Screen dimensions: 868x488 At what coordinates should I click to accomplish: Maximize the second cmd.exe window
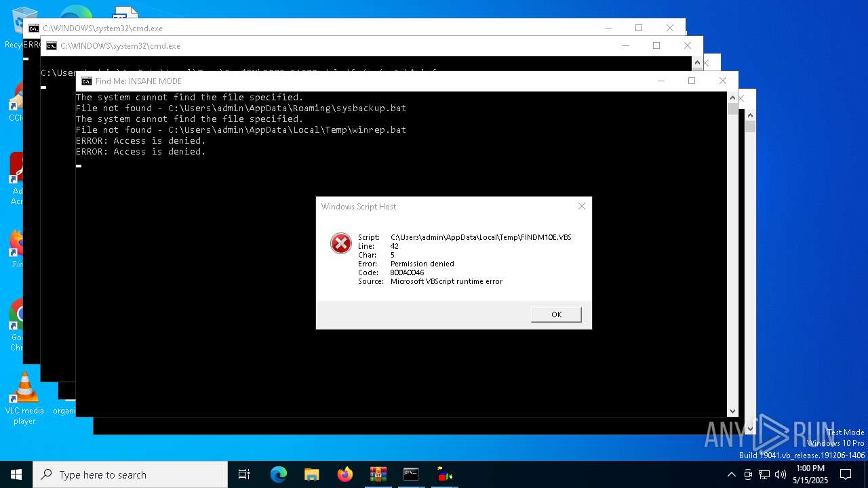coord(656,45)
